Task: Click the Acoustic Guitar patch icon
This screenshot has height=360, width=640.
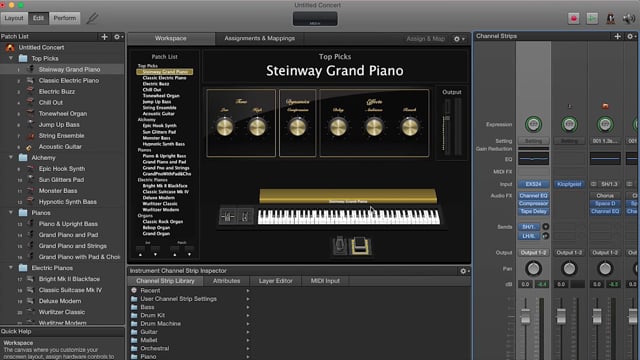Action: (29, 147)
